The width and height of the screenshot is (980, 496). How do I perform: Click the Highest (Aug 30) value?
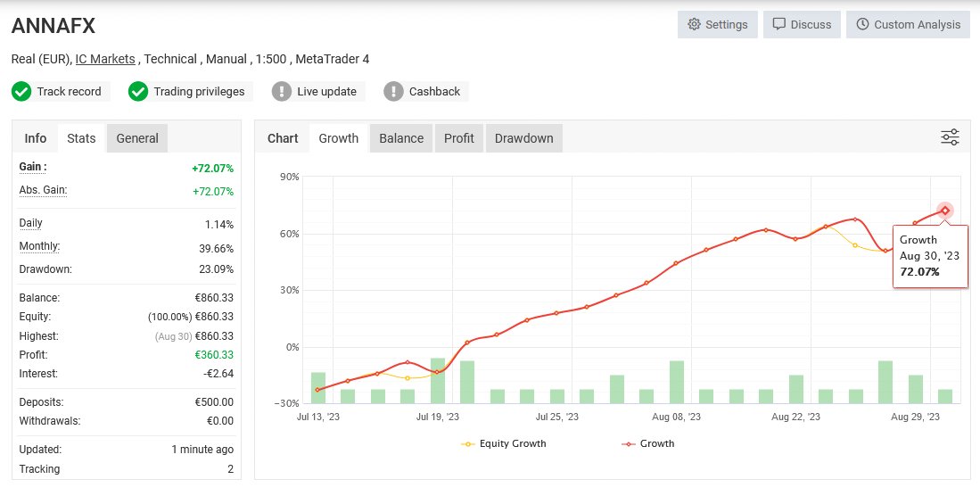pyautogui.click(x=194, y=336)
